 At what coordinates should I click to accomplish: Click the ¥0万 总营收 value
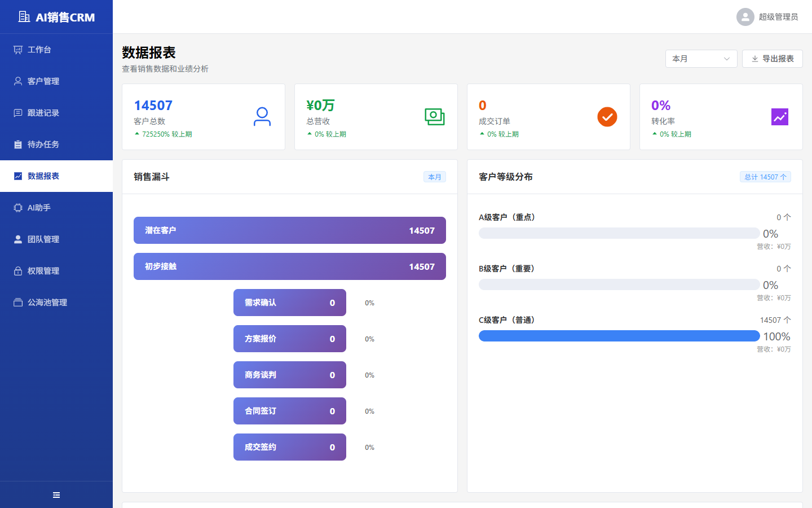point(320,106)
